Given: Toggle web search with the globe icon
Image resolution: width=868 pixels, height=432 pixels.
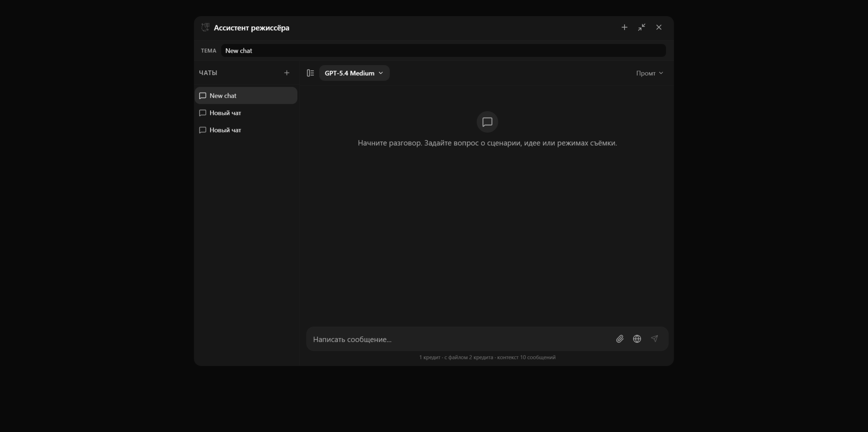Looking at the screenshot, I should coord(637,339).
